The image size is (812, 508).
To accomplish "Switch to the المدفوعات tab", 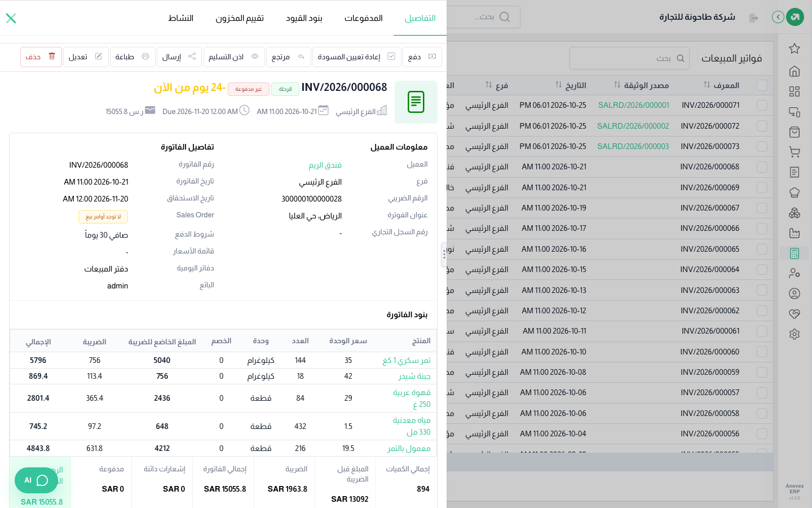I will pos(364,18).
